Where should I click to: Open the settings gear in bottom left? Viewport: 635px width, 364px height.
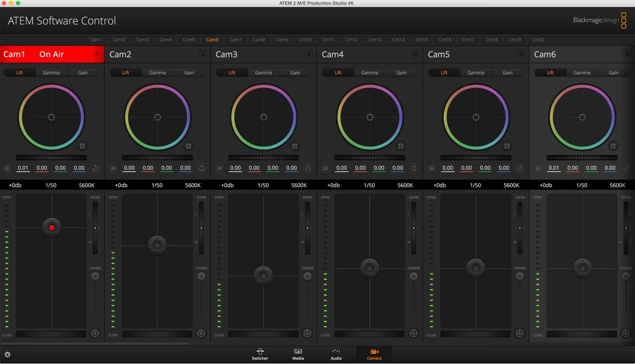pyautogui.click(x=8, y=354)
